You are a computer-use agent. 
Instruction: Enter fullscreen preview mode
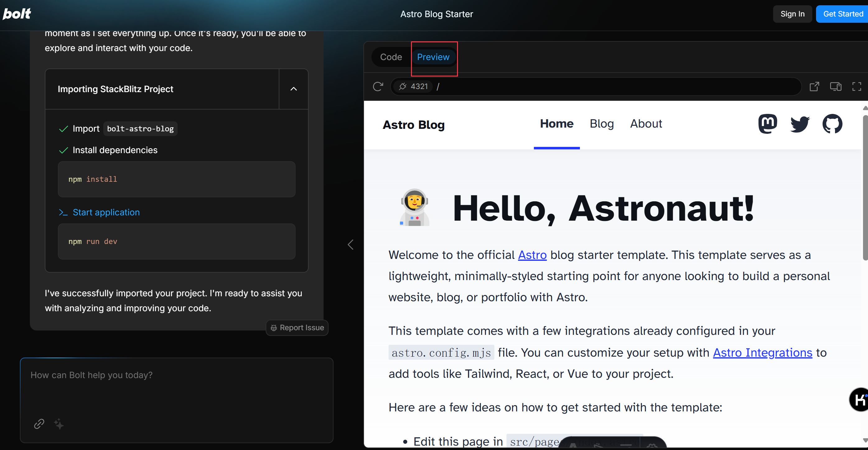[x=856, y=87]
